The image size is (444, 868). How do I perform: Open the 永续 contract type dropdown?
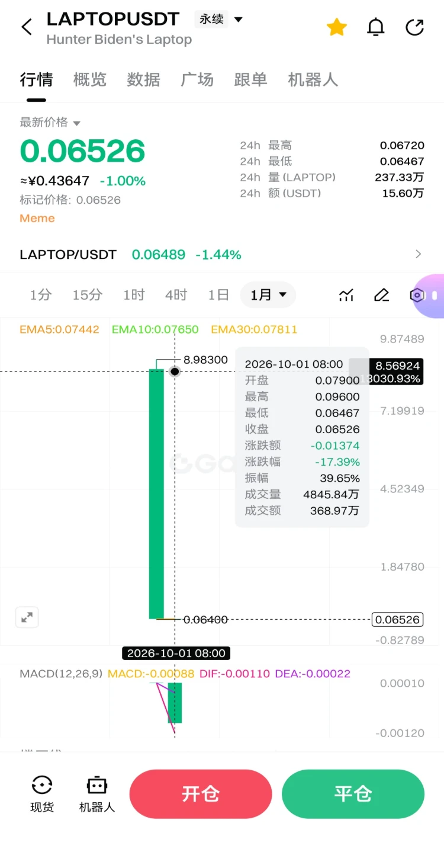pos(219,19)
